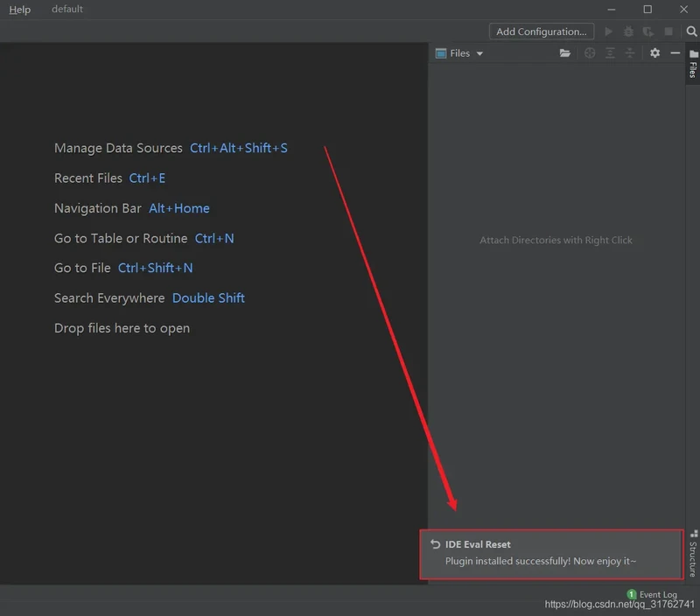Click the Debug bug icon
Image resolution: width=700 pixels, height=616 pixels.
628,31
